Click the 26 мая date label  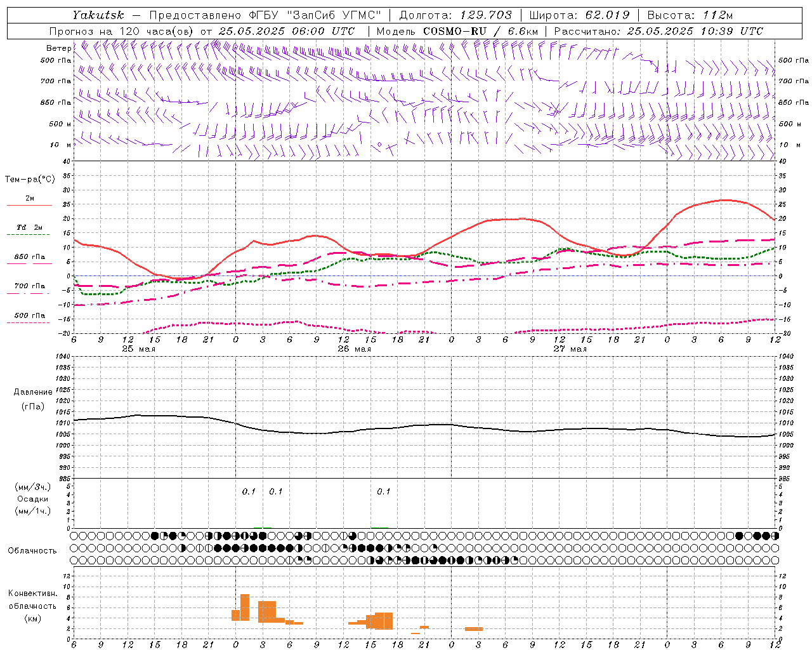[x=355, y=348]
